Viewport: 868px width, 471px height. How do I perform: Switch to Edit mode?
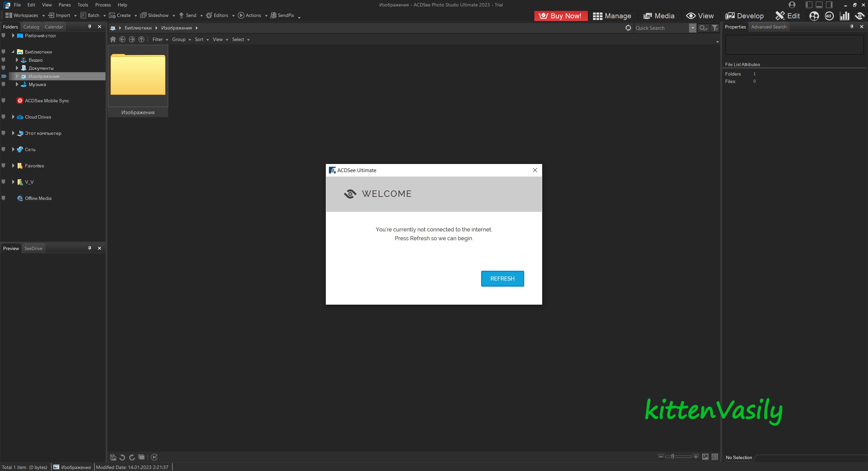788,16
